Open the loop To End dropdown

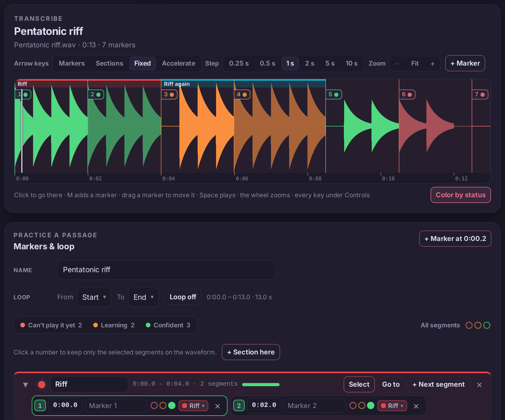click(x=144, y=297)
